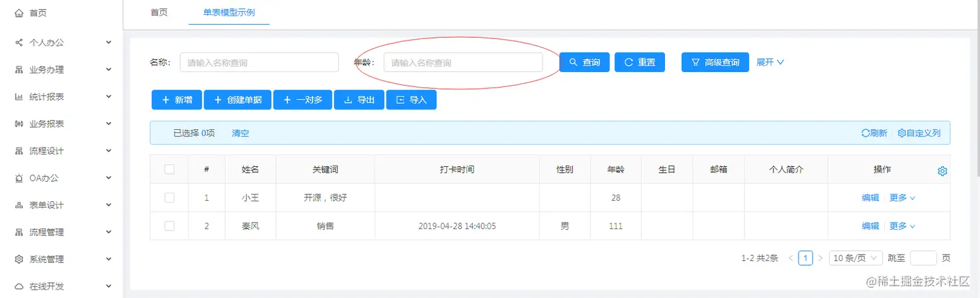Viewport: 980px width, 298px height.
Task: Click the icon beside 表单设计
Action: [x=19, y=205]
